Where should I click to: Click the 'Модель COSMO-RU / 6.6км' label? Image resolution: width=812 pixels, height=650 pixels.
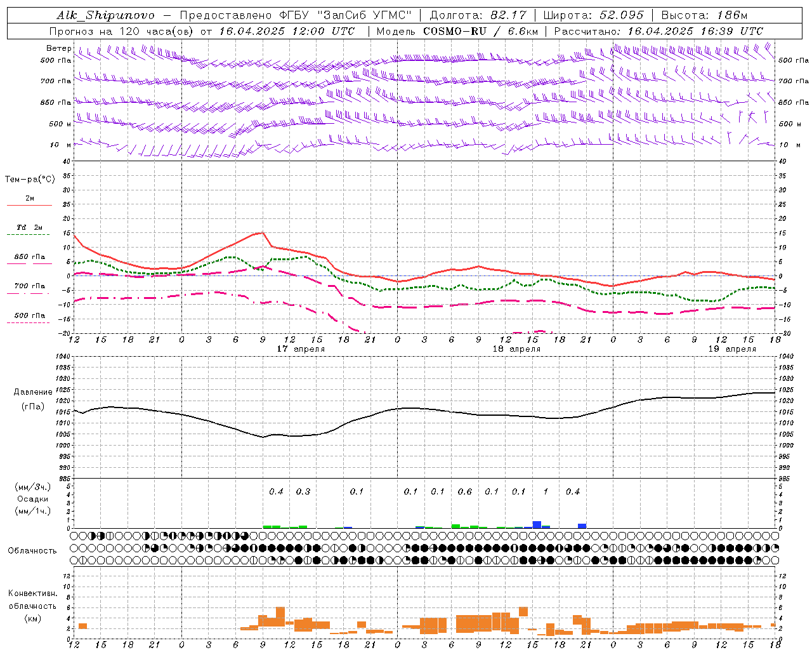457,31
